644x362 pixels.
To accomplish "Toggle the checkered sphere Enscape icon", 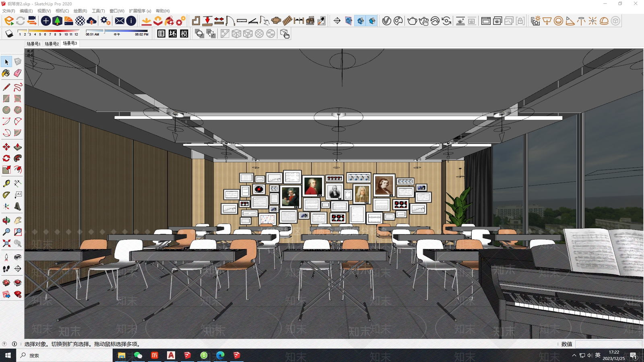I will click(x=80, y=21).
